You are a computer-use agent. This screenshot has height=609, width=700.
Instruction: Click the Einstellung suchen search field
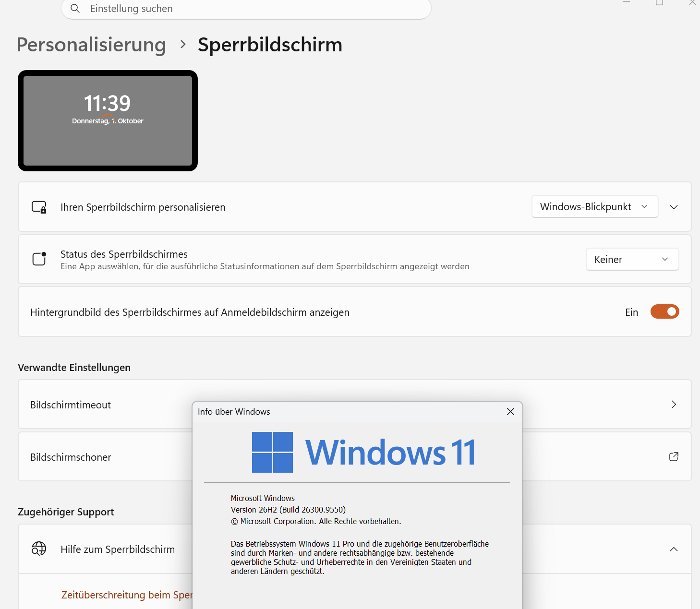click(x=246, y=9)
